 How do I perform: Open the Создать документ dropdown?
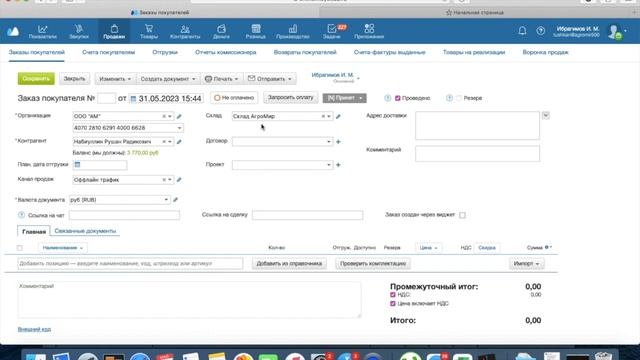point(168,79)
